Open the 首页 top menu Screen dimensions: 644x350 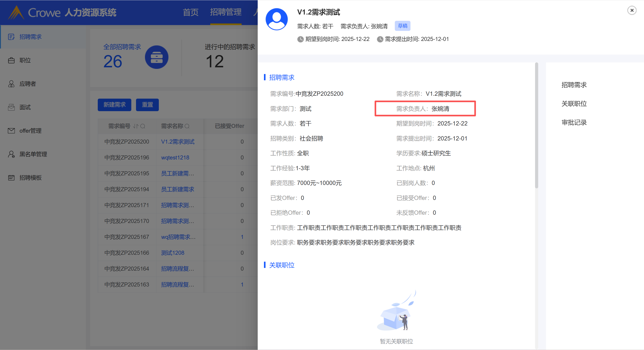191,12
